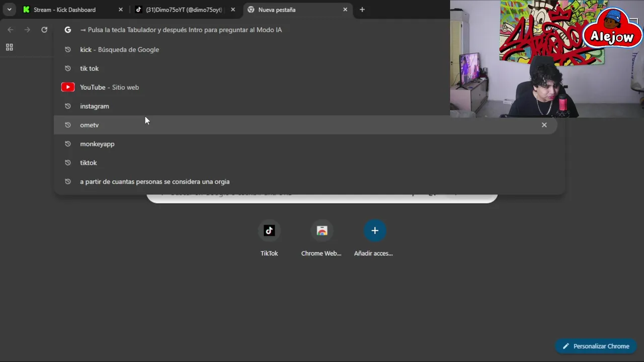Click the red YouTube logo icon
This screenshot has height=362, width=644.
click(x=68, y=87)
